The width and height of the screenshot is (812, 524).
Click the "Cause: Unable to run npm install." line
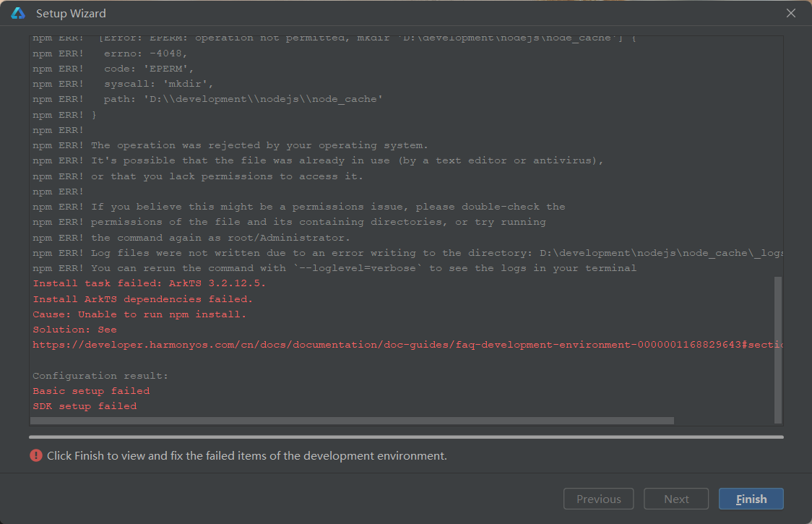click(139, 314)
